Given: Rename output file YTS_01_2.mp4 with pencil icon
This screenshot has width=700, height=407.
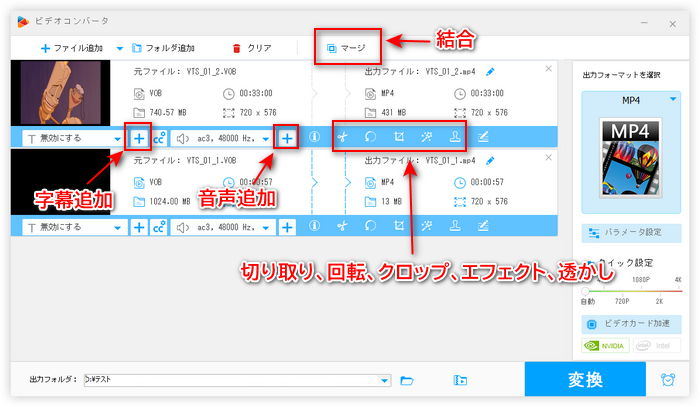Looking at the screenshot, I should click(x=489, y=72).
